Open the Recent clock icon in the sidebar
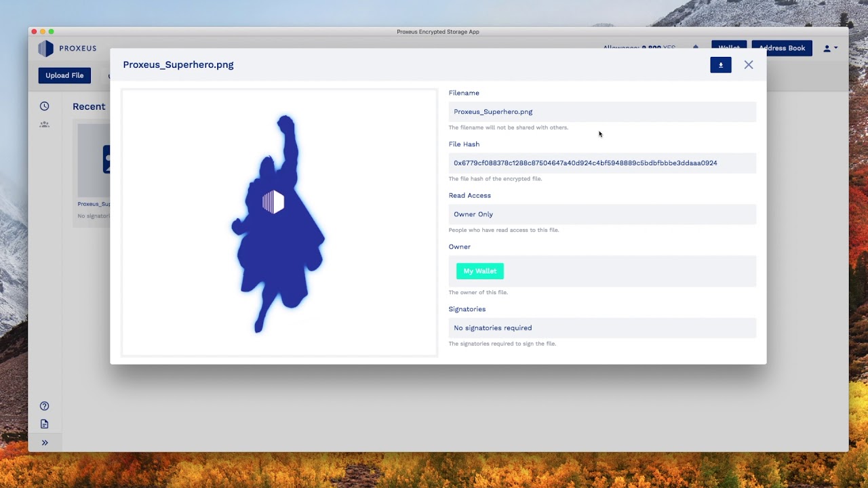The width and height of the screenshot is (868, 488). [x=44, y=106]
